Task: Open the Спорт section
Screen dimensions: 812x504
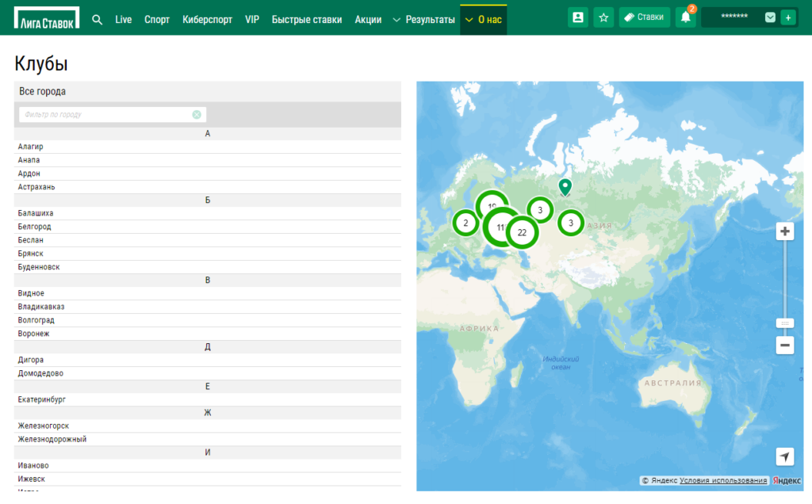Action: click(x=157, y=20)
